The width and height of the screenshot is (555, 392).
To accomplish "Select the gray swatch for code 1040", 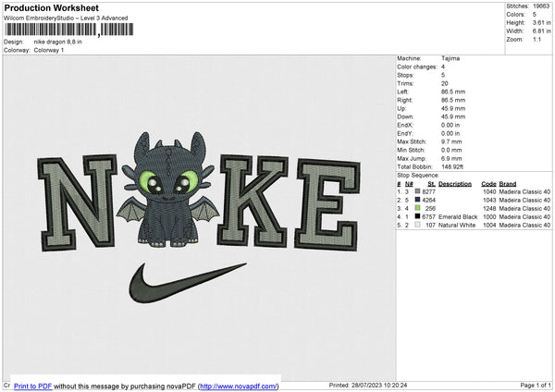I will [x=417, y=191].
